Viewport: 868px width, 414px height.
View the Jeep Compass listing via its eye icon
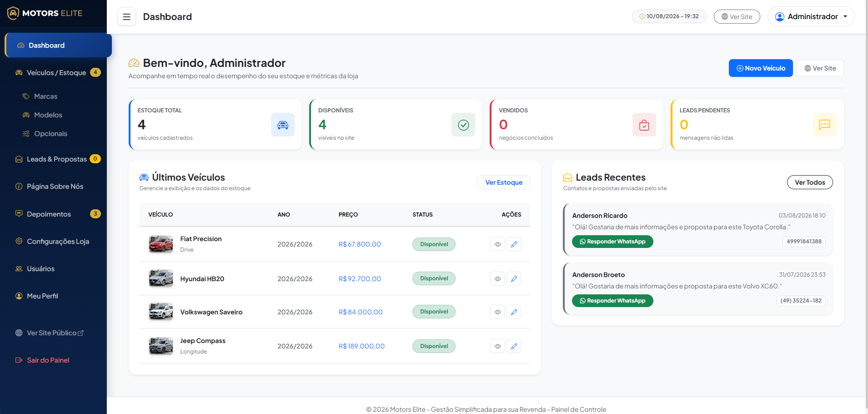click(497, 346)
